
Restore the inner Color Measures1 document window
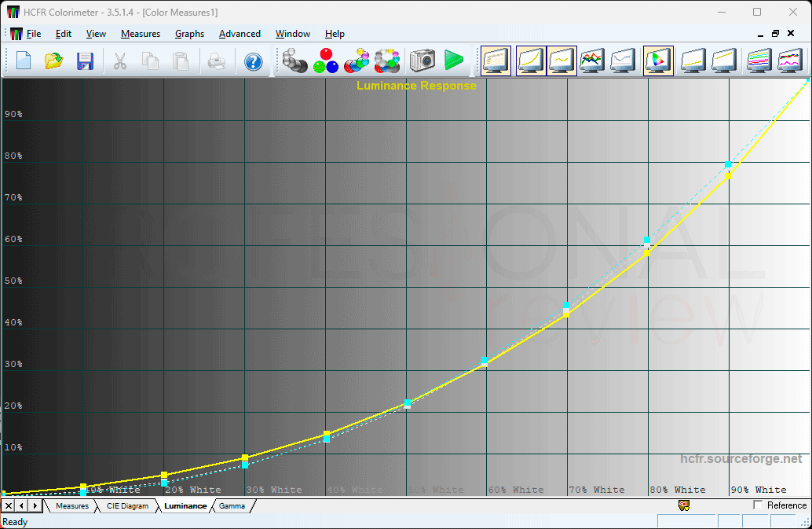click(775, 34)
